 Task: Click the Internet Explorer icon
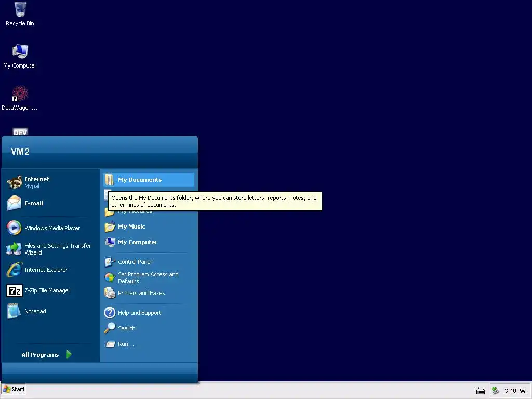click(14, 270)
